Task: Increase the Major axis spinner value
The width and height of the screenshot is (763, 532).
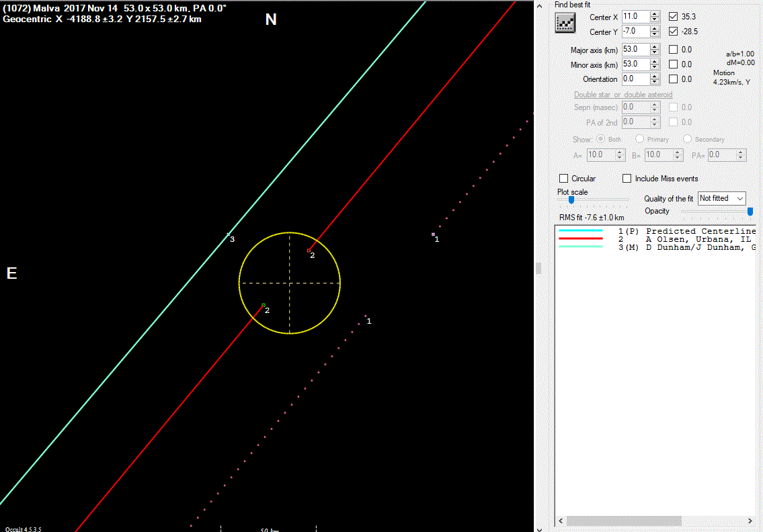Action: pos(655,46)
